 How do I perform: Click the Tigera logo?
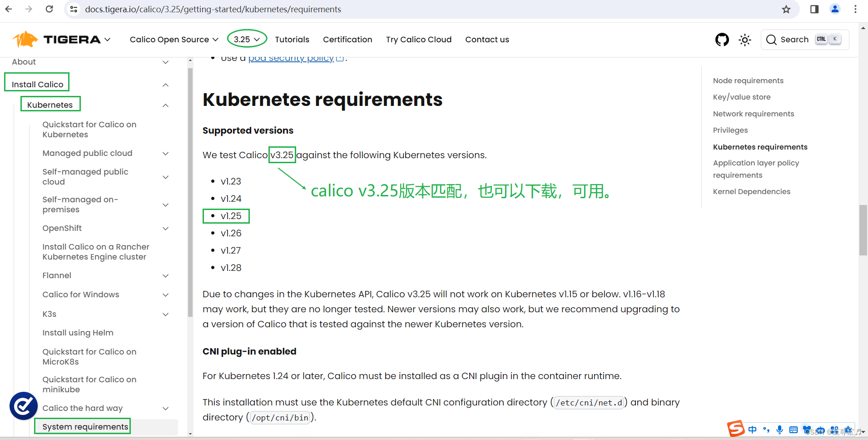point(56,40)
